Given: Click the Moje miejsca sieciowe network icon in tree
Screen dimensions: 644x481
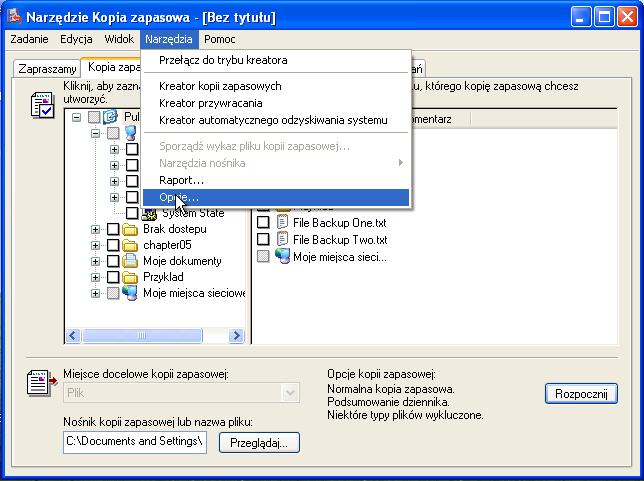Looking at the screenshot, I should point(130,293).
